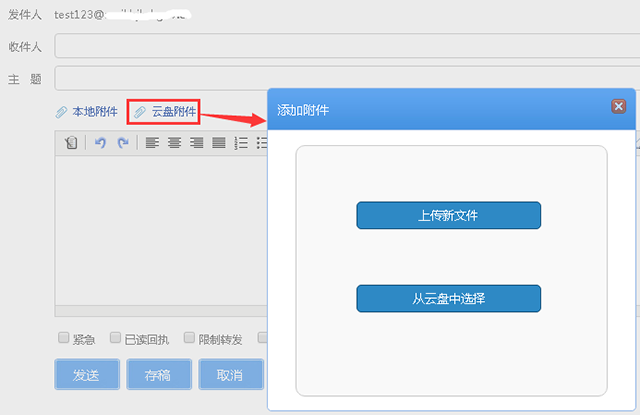
Task: Justify text using toolbar icon
Action: (x=218, y=143)
